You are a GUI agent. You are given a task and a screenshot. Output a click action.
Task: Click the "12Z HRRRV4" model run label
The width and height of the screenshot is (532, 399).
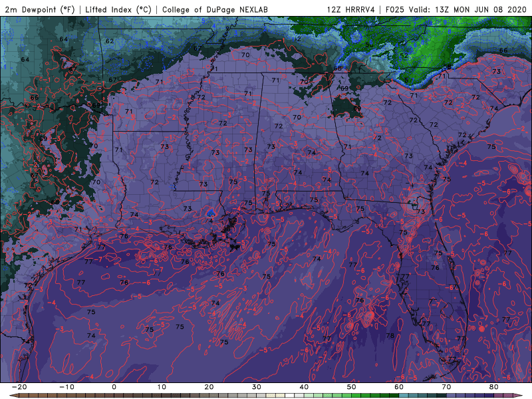click(351, 9)
